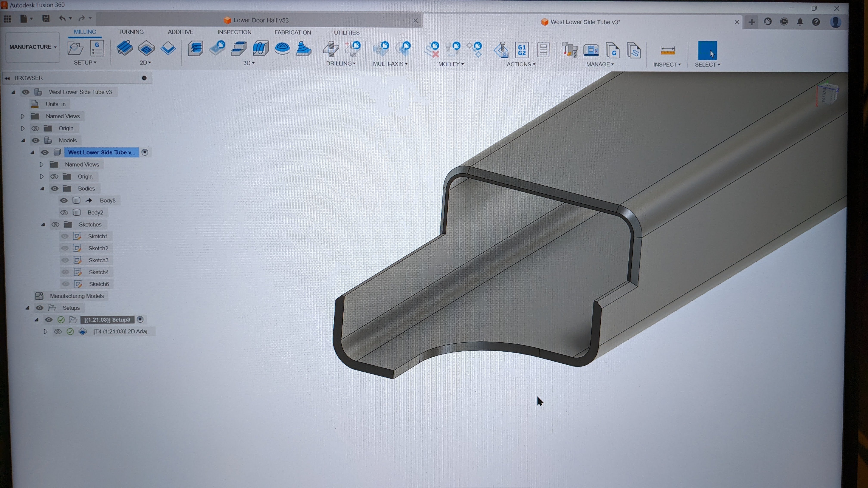Click the Simulate action icon
The height and width of the screenshot is (488, 868).
click(501, 50)
